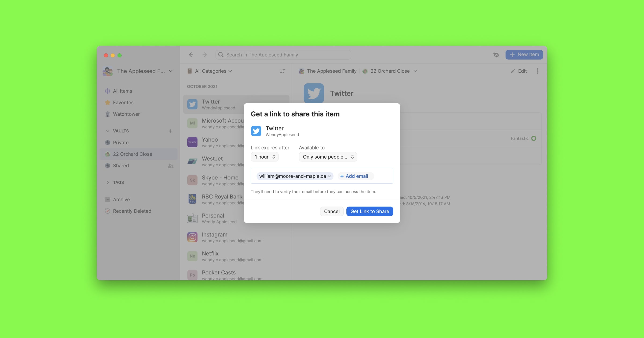Expand the TAGS section
Image resolution: width=644 pixels, height=338 pixels.
108,182
